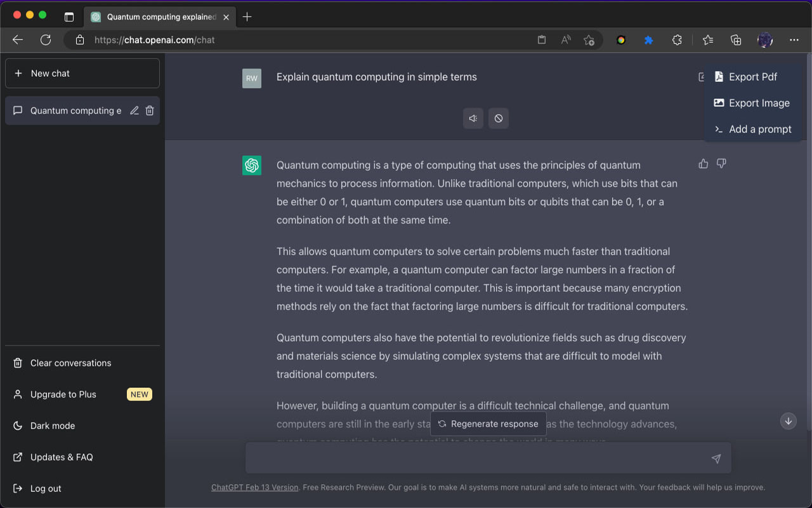Click the RW user avatar
The height and width of the screenshot is (508, 812).
point(252,79)
